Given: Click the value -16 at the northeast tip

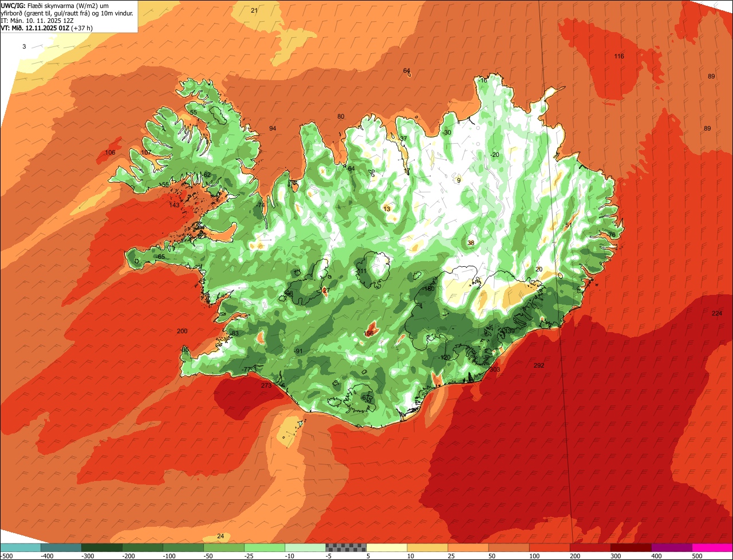Looking at the screenshot, I should 483,80.
